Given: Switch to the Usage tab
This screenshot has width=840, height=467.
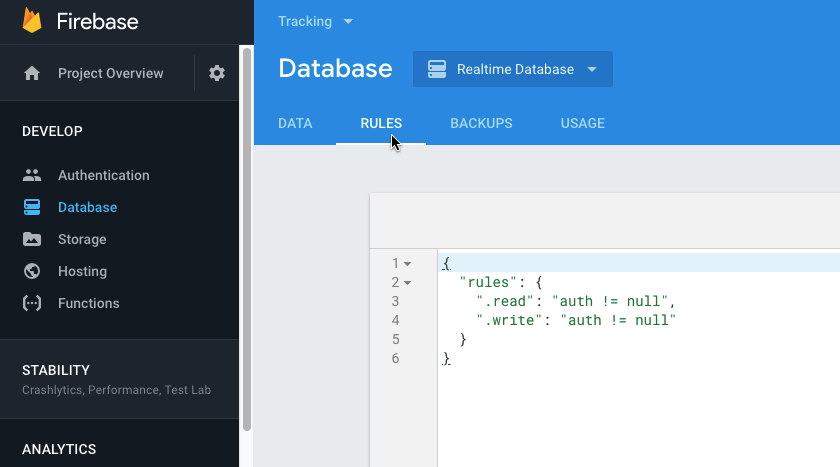Looking at the screenshot, I should pos(582,124).
